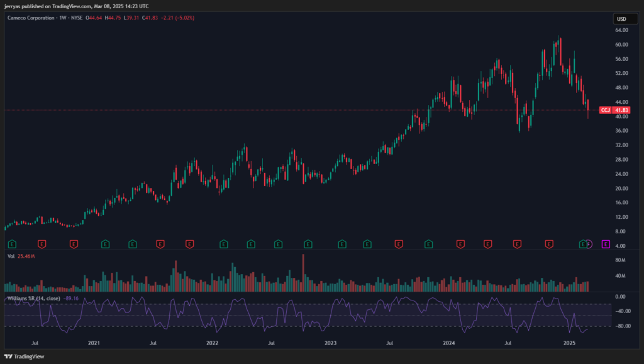Click the magenta upcoming earnings marker

[x=606, y=243]
